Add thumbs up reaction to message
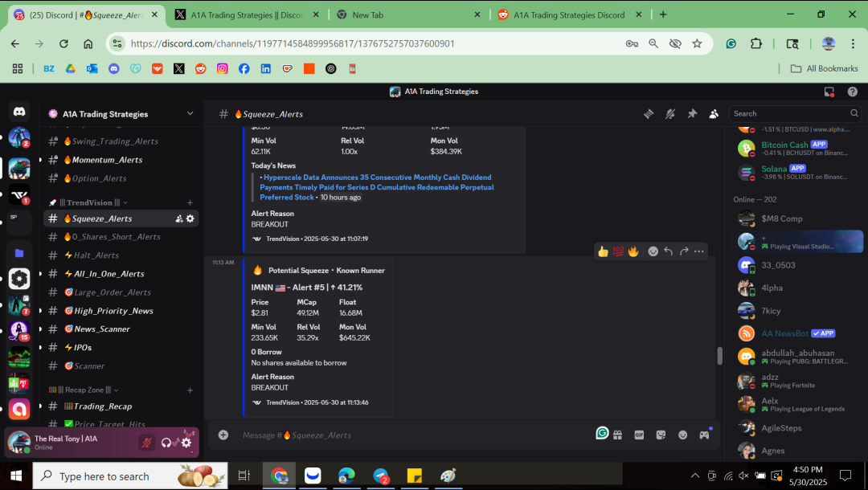This screenshot has width=868, height=490. (603, 251)
